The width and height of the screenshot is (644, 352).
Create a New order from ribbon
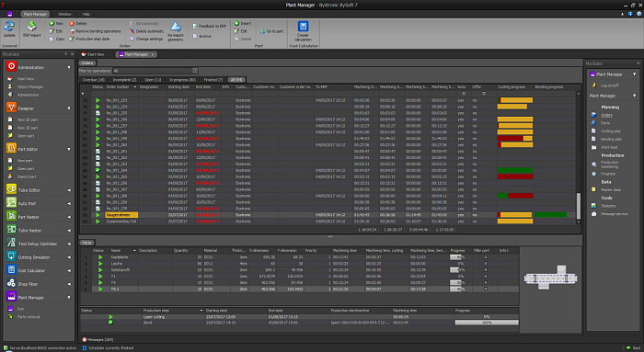56,23
